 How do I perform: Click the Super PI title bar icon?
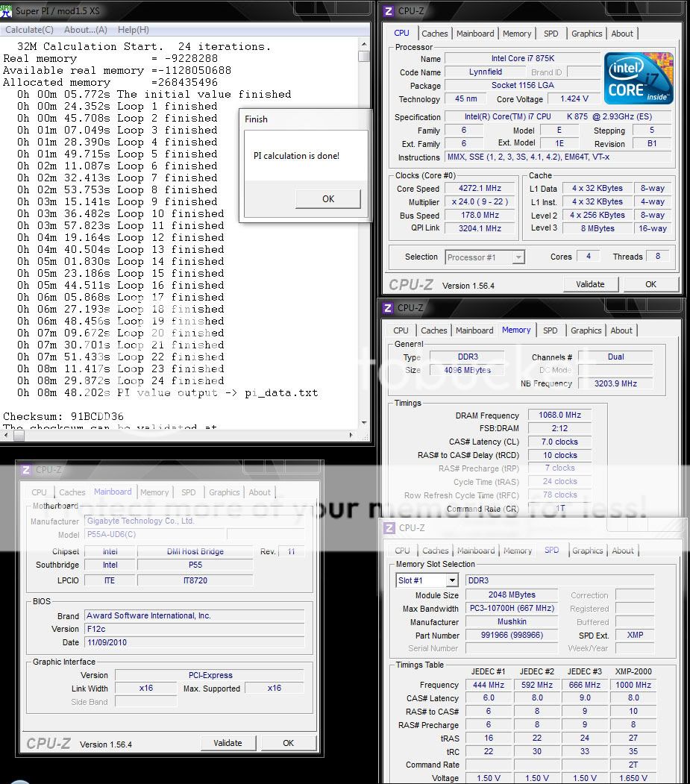coord(6,10)
